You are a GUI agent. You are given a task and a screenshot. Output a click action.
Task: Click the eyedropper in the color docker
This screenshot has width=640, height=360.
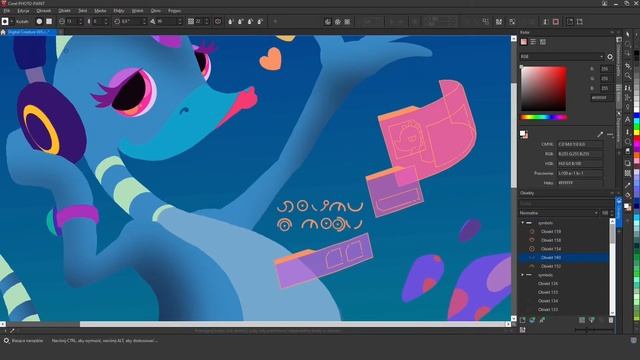point(600,134)
